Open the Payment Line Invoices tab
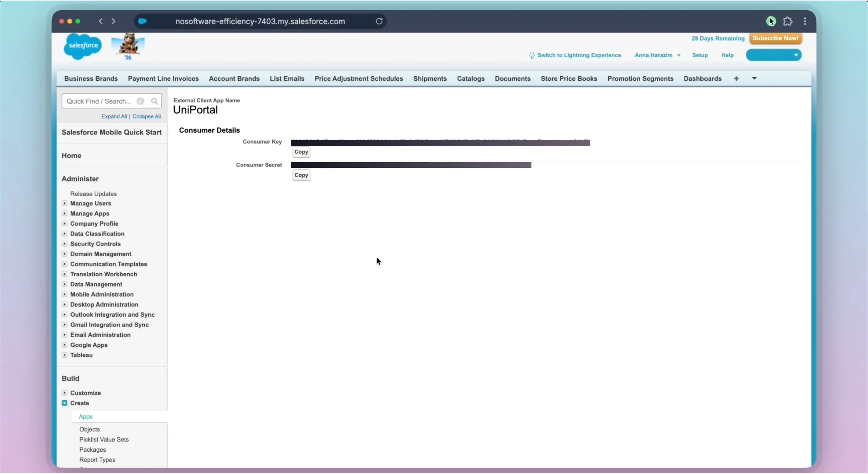Screen dimensions: 868x474 (x=163, y=79)
